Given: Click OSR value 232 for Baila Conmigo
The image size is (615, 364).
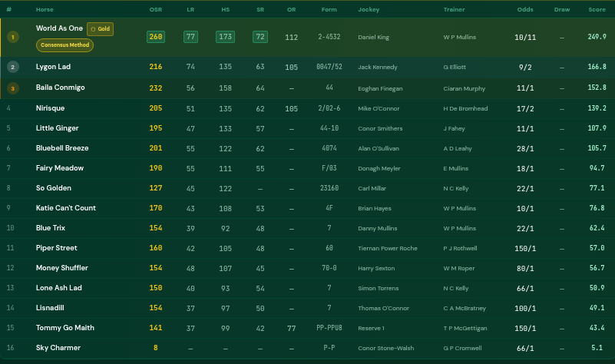Looking at the screenshot, I should click(x=156, y=88).
